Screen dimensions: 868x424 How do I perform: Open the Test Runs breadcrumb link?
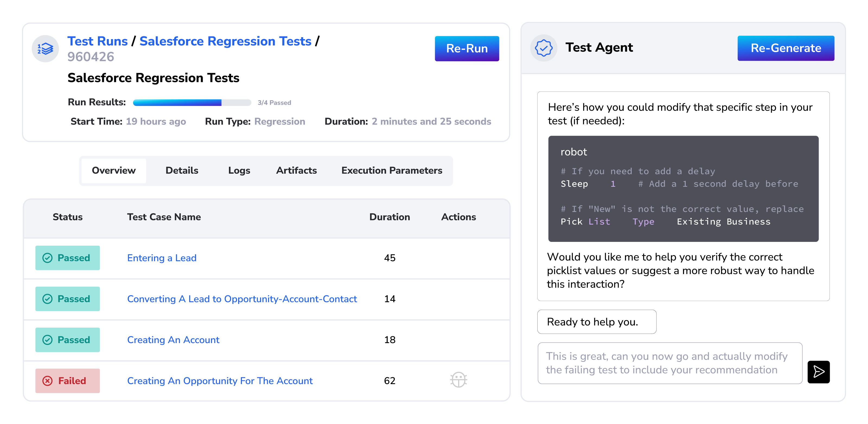pyautogui.click(x=97, y=41)
